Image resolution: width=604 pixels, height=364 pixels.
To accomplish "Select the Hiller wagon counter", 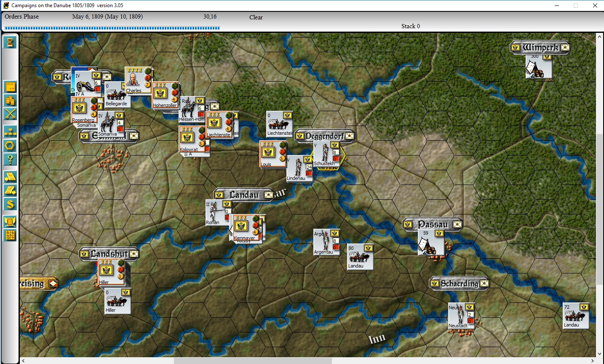I will click(118, 301).
